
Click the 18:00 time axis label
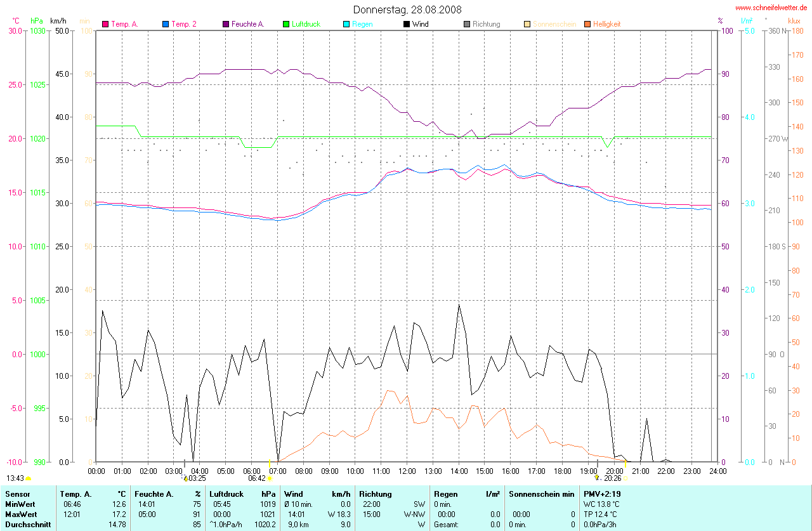(563, 471)
